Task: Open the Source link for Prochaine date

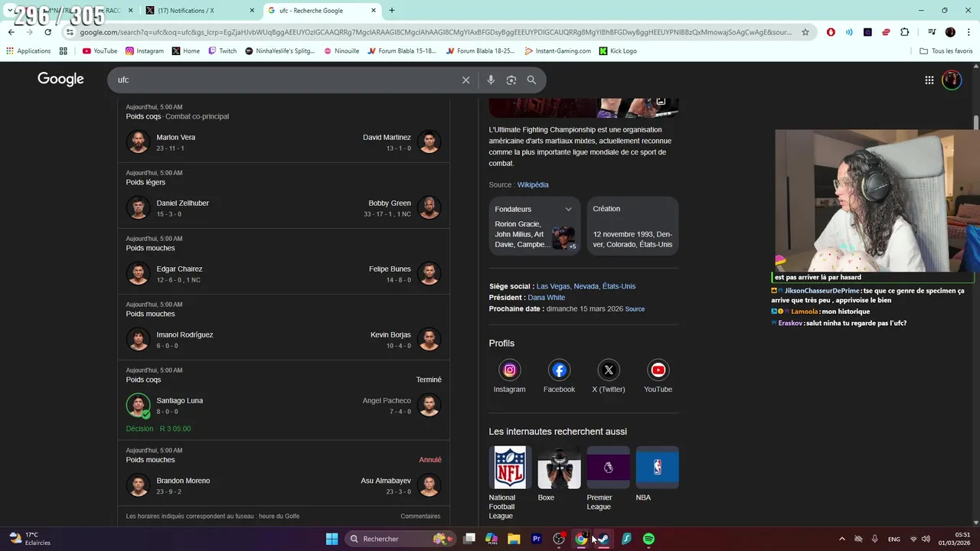Action: click(635, 309)
